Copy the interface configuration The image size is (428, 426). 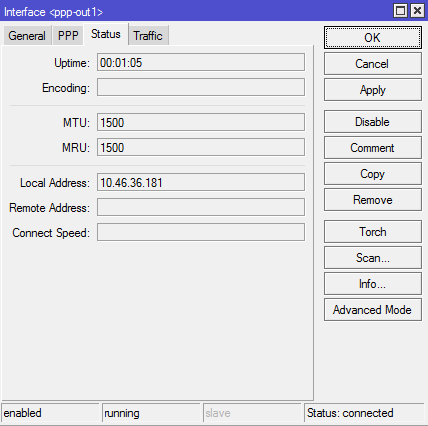[373, 174]
